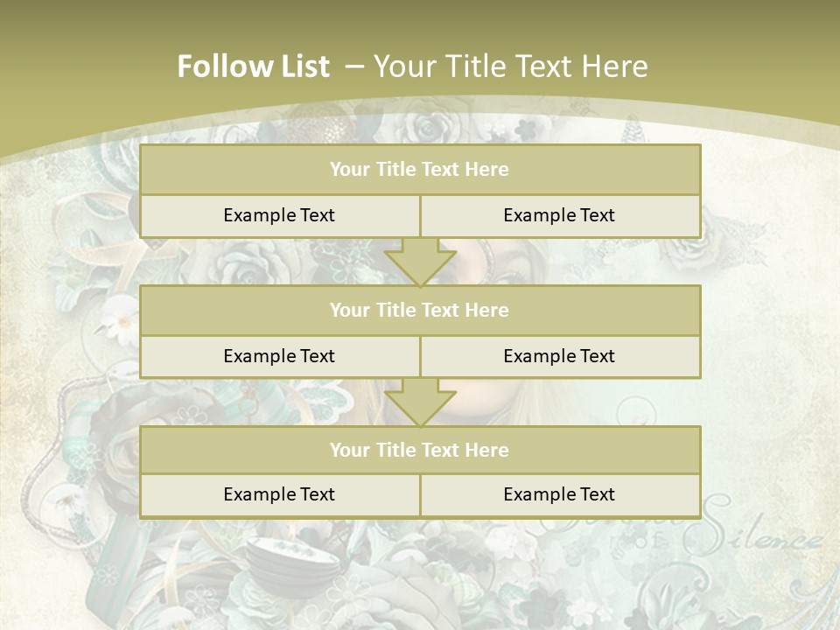The image size is (840, 630).
Task: Click the down arrow below first block
Action: pos(421,262)
